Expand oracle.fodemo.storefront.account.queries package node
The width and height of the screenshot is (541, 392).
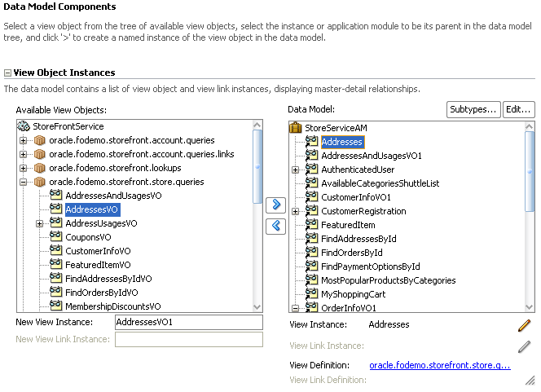(23, 140)
